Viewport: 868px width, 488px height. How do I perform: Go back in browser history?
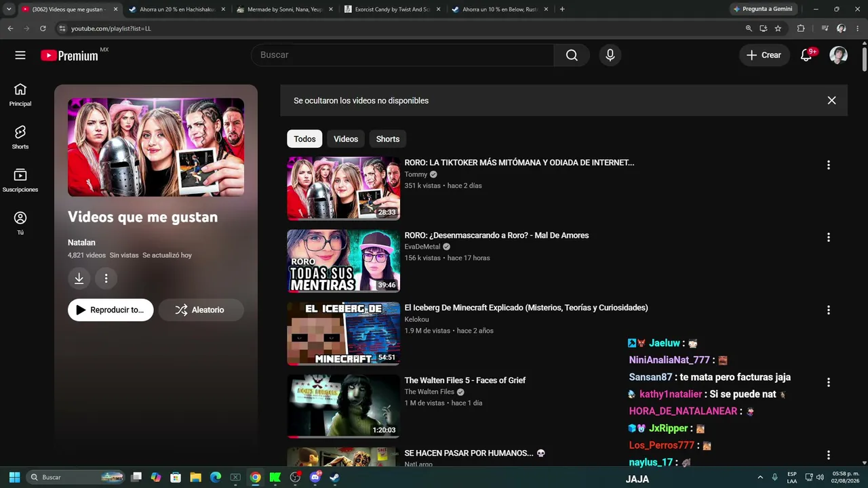click(x=10, y=28)
